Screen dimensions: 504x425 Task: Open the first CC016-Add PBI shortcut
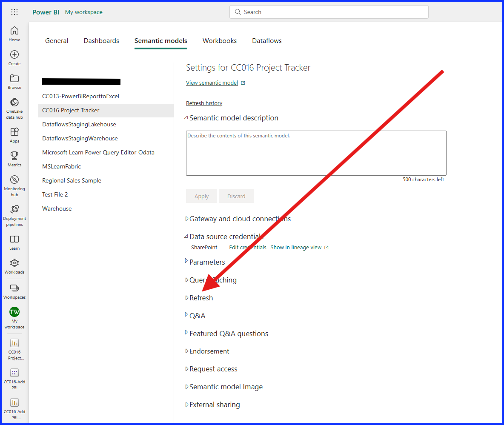(14, 379)
